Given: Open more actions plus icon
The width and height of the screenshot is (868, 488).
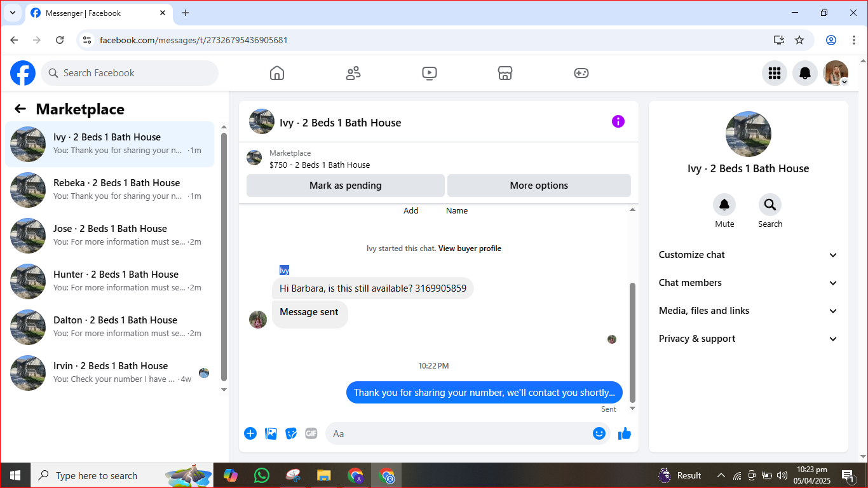Looking at the screenshot, I should tap(250, 433).
